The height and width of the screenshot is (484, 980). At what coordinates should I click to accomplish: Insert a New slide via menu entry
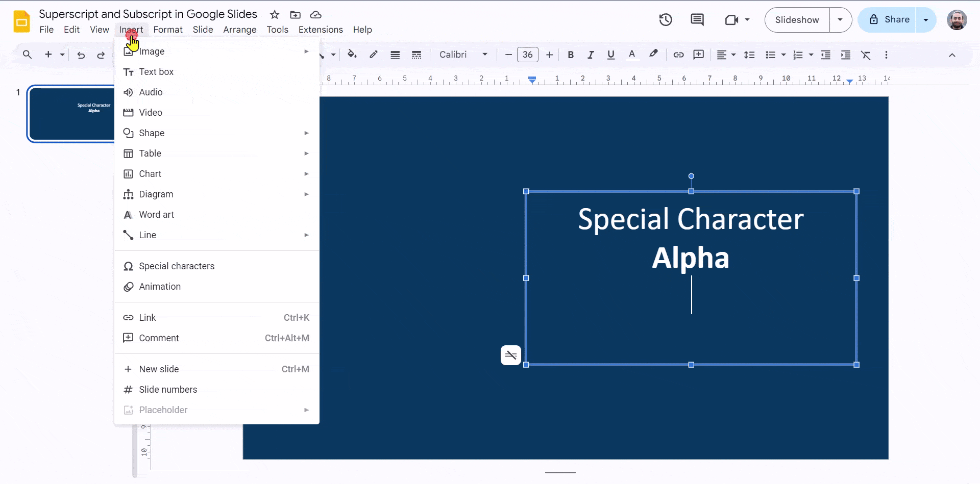pyautogui.click(x=159, y=369)
